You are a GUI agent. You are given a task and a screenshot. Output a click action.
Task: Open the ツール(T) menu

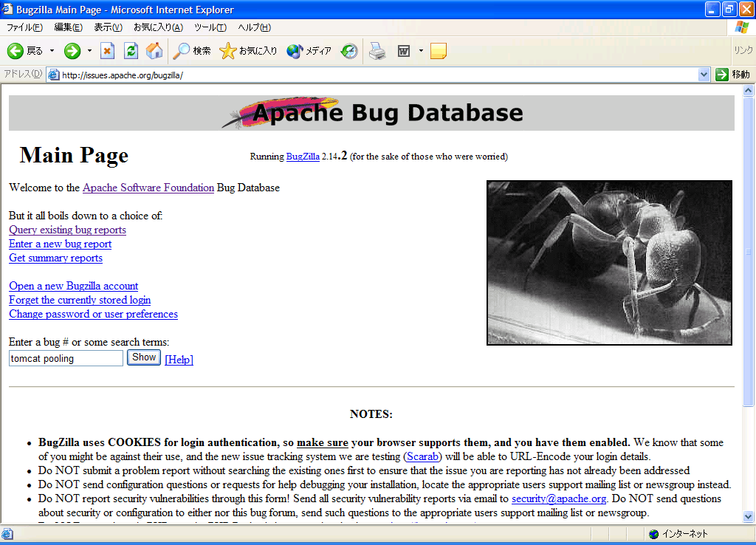tap(210, 27)
